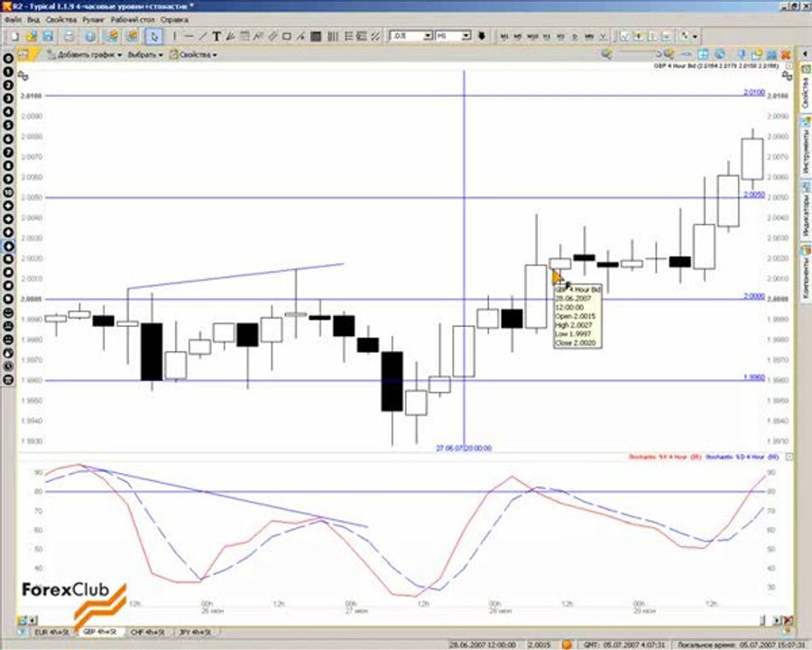The width and height of the screenshot is (812, 650).
Task: Switch timeframe to MN button
Action: pos(589,37)
